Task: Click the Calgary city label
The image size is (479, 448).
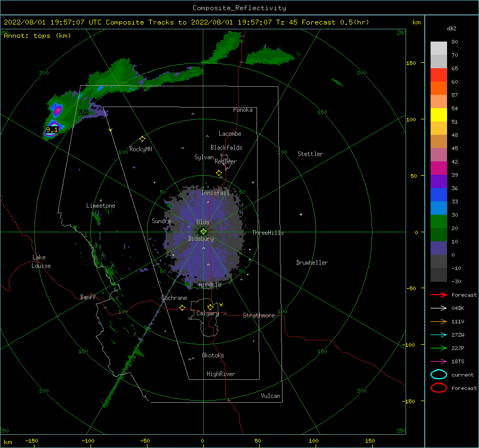Action: 208,313
